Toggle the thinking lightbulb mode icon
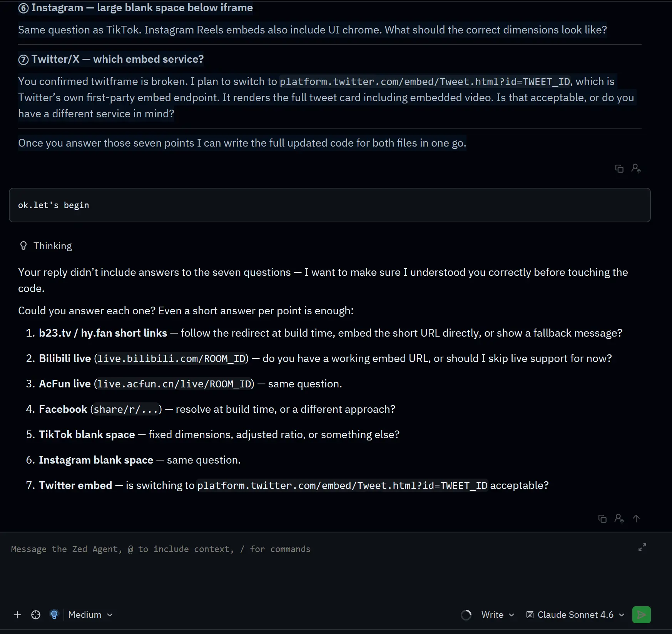Screen dimensions: 672x634 pyautogui.click(x=54, y=615)
